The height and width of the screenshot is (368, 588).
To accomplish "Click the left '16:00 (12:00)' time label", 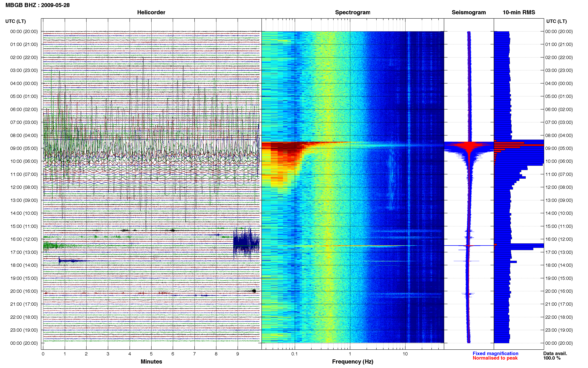I will 24,239.
